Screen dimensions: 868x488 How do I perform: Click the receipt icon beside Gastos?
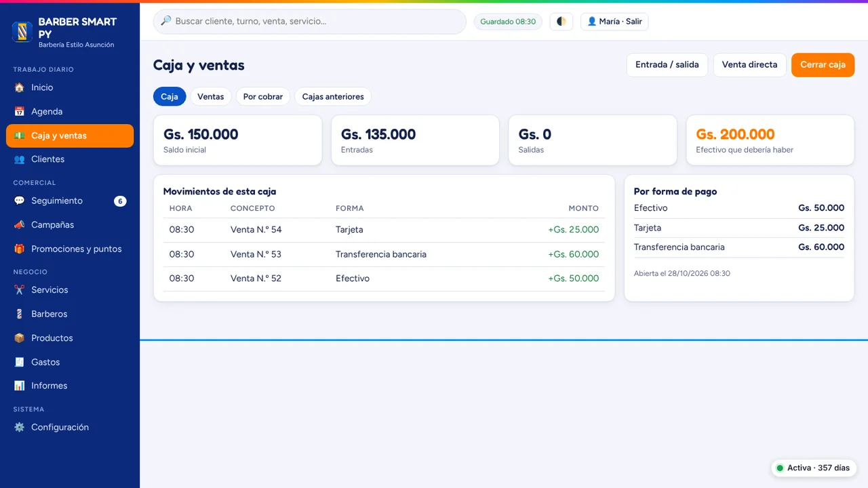[19, 362]
